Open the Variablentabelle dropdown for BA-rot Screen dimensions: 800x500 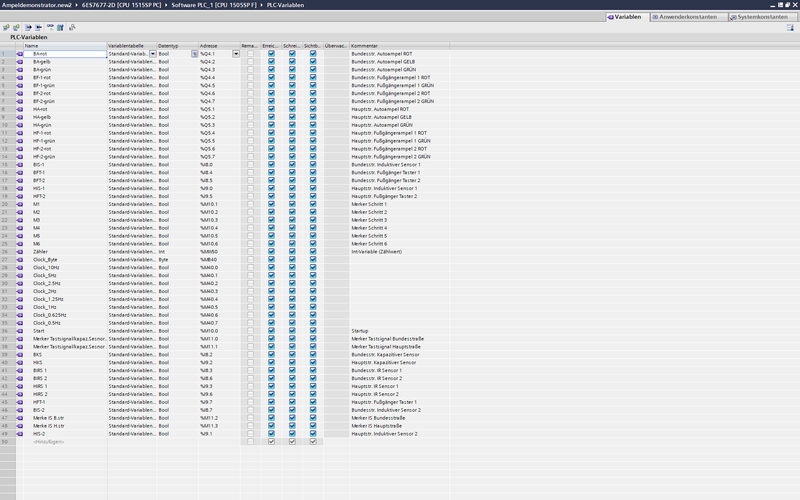pos(152,54)
